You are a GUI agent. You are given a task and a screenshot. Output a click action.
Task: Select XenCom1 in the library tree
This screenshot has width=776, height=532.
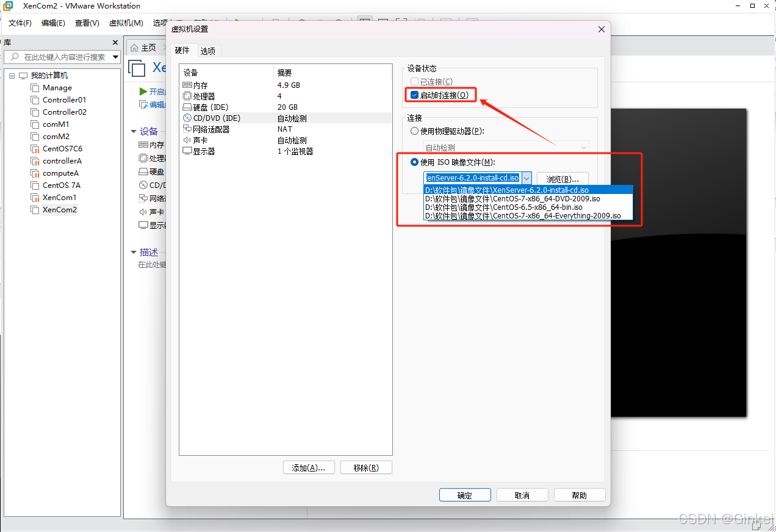click(x=59, y=198)
